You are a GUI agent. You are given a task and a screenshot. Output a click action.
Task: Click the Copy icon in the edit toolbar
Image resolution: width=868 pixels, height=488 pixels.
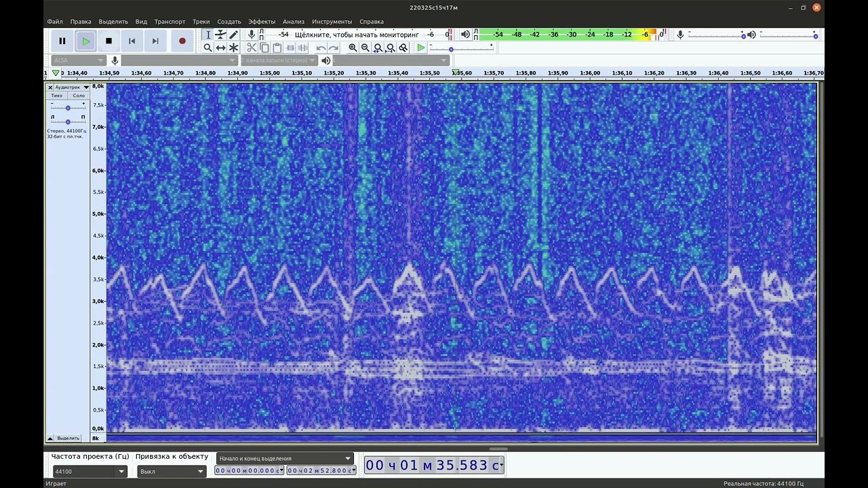click(x=264, y=47)
